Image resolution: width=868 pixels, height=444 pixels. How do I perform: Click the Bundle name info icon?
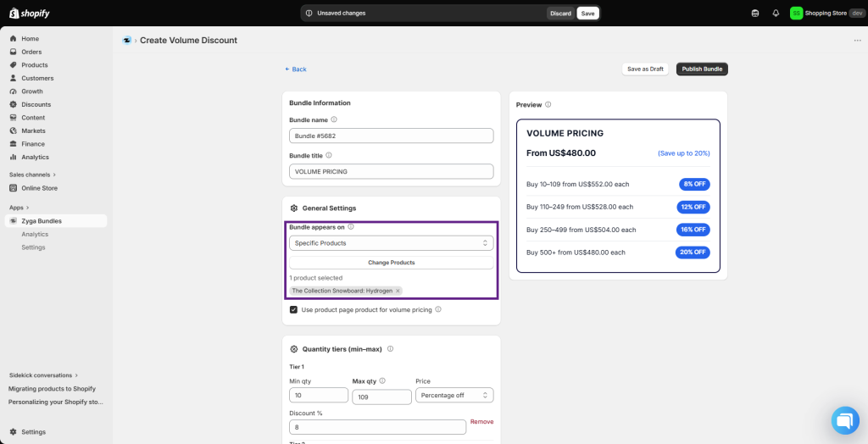[334, 119]
